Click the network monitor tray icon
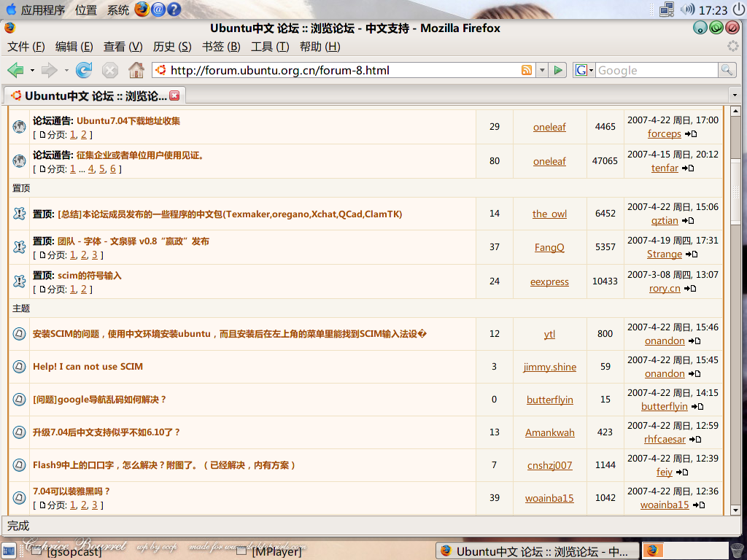Image resolution: width=747 pixels, height=560 pixels. coord(667,9)
